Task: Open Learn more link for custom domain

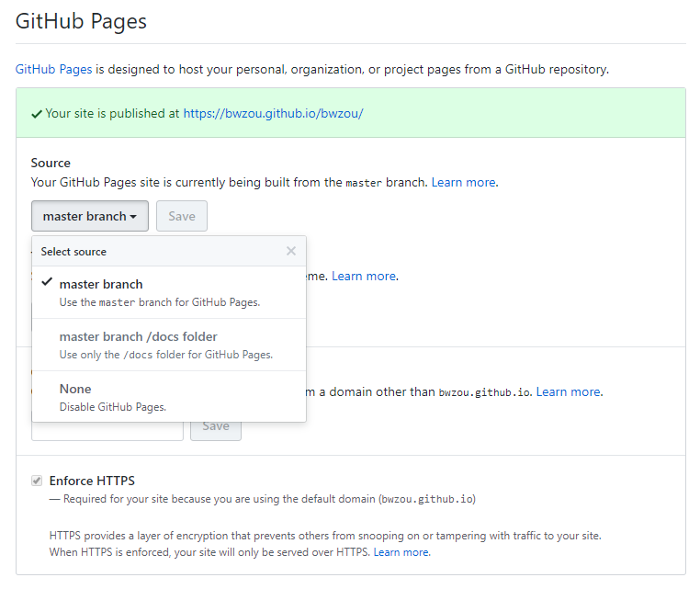Action: [x=568, y=391]
